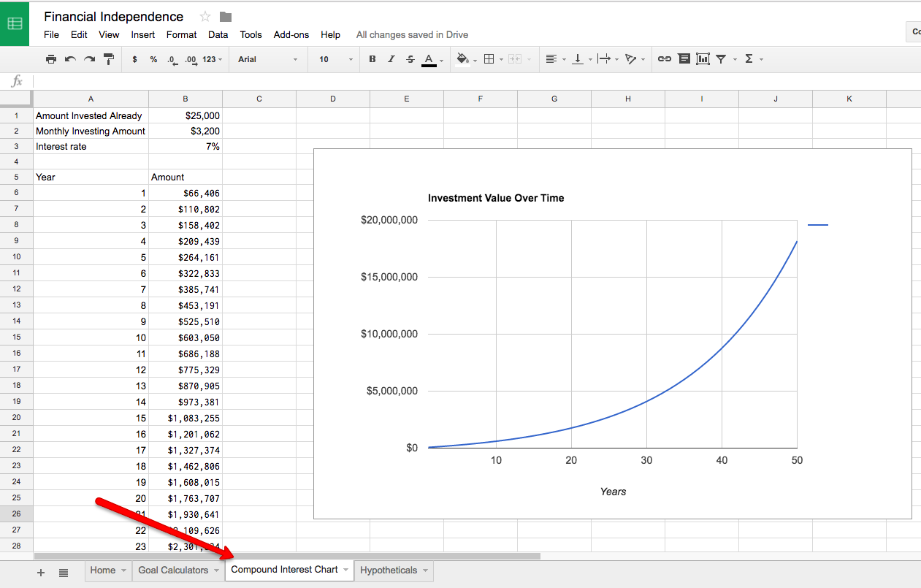Screen dimensions: 921x588
Task: Switch to the Home sheet tab
Action: pyautogui.click(x=102, y=570)
